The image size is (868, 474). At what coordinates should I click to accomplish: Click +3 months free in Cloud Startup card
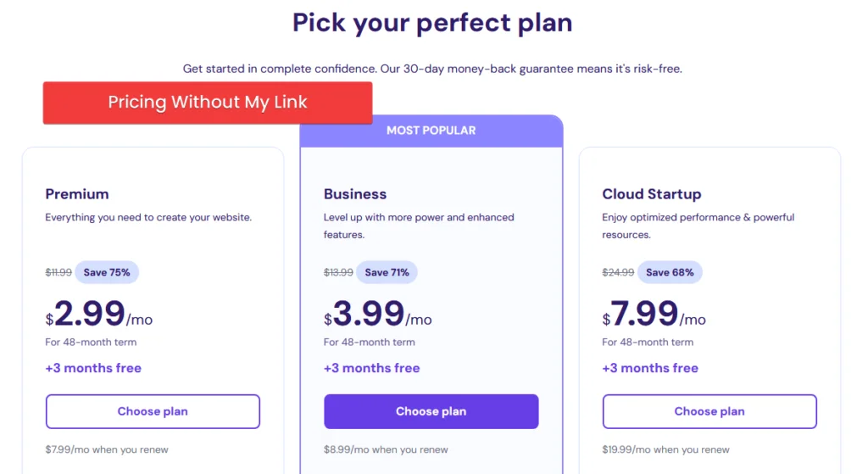[650, 368]
